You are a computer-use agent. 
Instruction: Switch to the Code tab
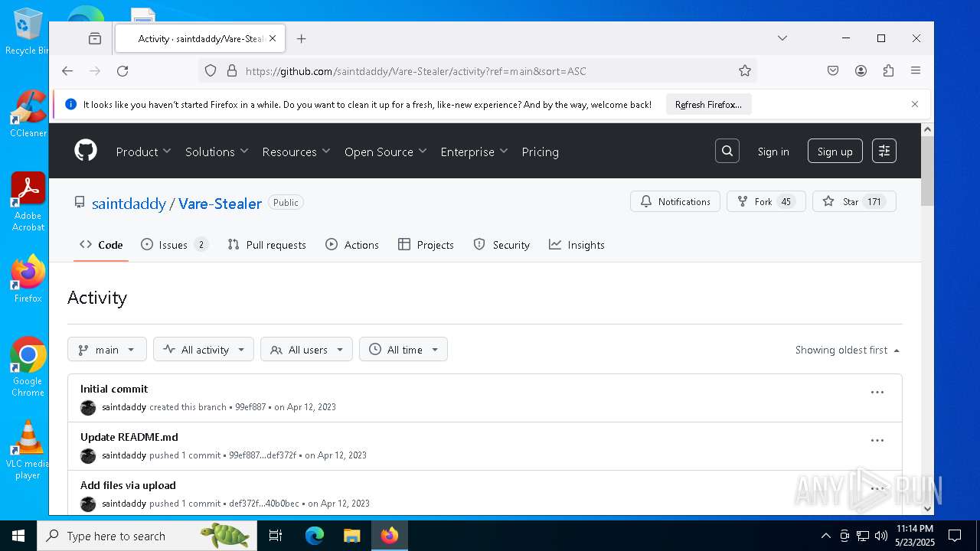pos(101,245)
